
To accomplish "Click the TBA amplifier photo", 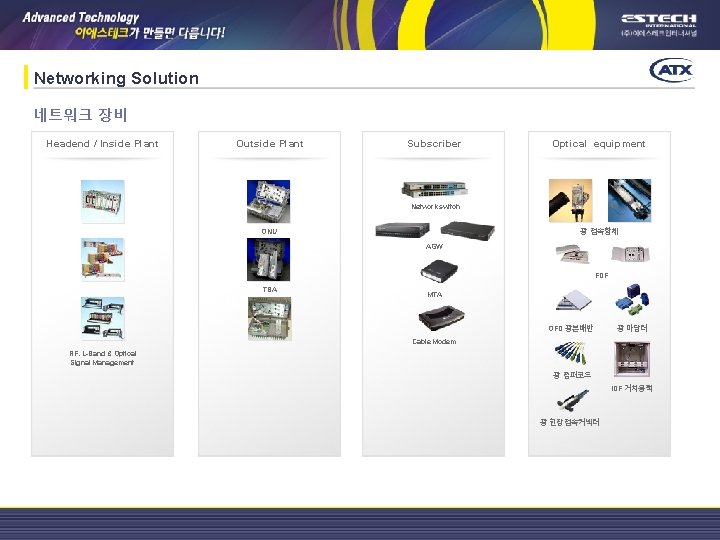I will 269,259.
